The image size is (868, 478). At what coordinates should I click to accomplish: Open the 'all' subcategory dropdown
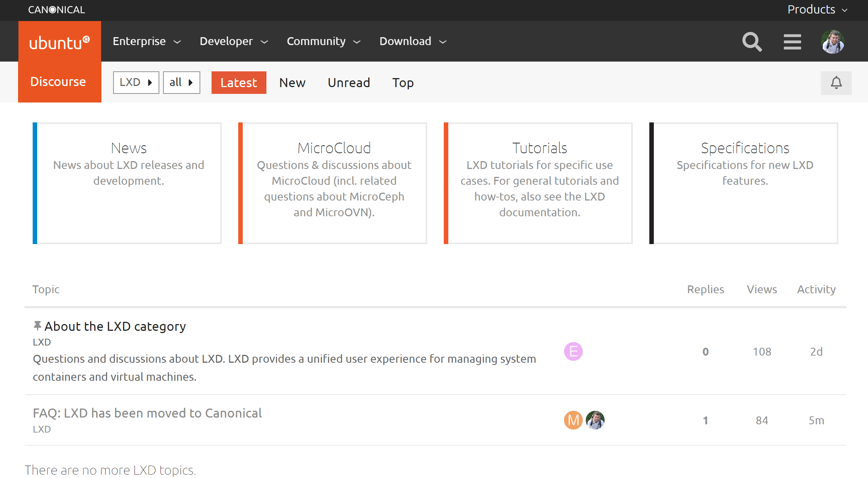pyautogui.click(x=181, y=83)
